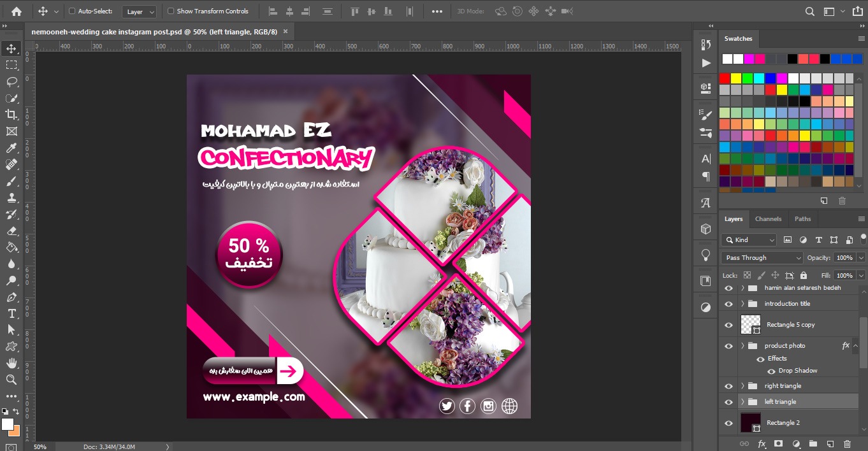Open the Swatches panel menu

click(861, 39)
